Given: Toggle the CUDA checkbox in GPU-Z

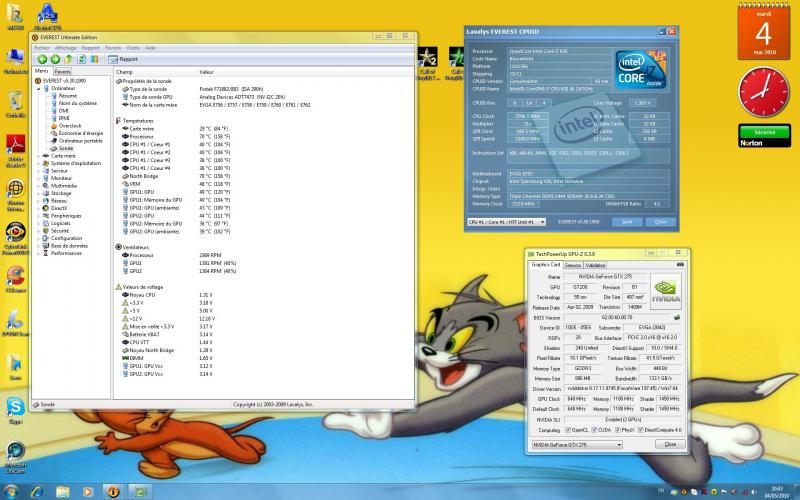Looking at the screenshot, I should (594, 430).
